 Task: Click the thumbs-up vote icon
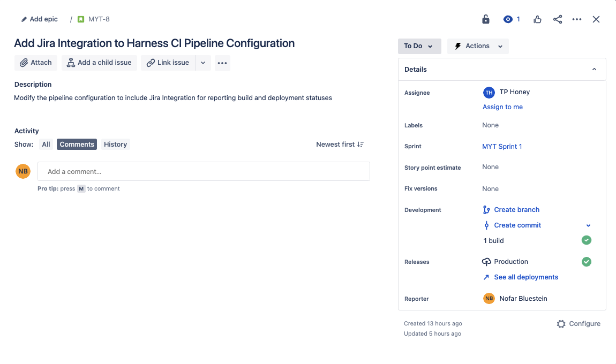pos(537,19)
